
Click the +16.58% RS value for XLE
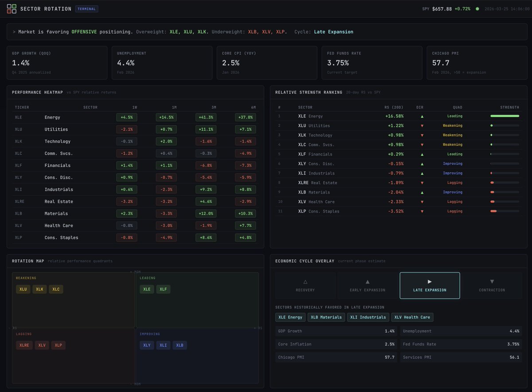395,116
